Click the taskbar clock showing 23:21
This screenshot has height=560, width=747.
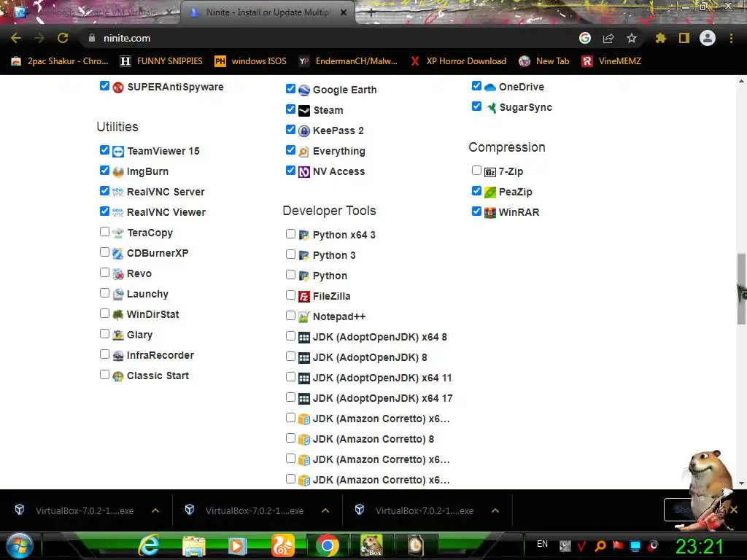click(x=700, y=546)
